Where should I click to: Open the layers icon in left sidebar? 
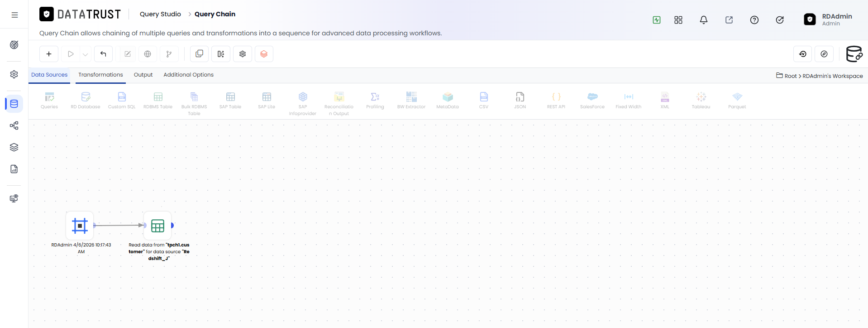[14, 147]
